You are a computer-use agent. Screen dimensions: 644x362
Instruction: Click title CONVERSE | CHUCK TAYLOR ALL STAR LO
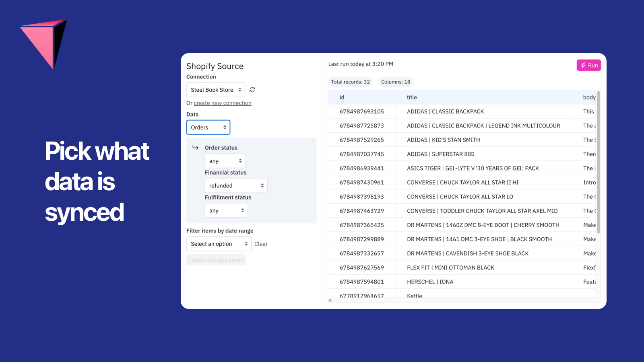click(x=460, y=197)
